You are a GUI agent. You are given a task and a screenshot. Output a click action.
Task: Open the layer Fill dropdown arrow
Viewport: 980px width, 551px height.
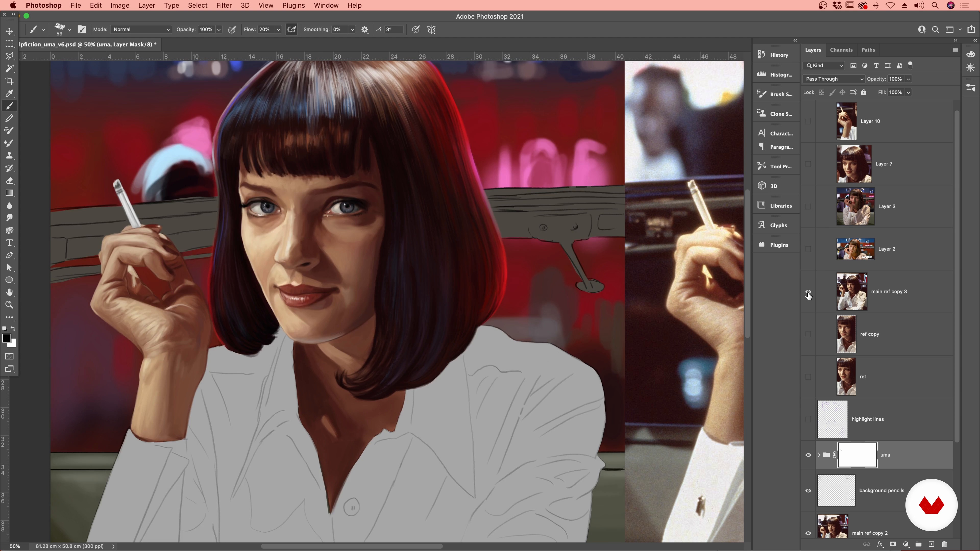(x=909, y=92)
